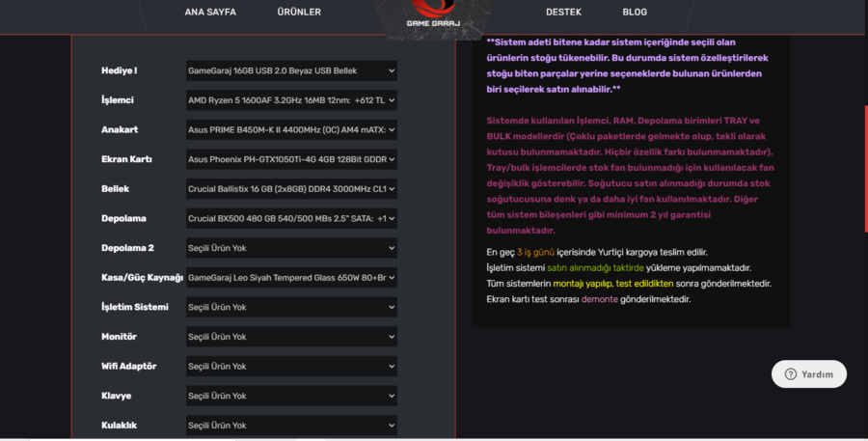Click the İşletim Sistemi label
This screenshot has height=441, width=868.
[x=134, y=307]
